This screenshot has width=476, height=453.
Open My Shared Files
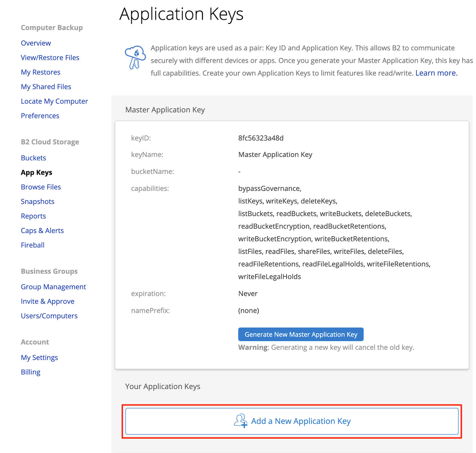coord(46,87)
